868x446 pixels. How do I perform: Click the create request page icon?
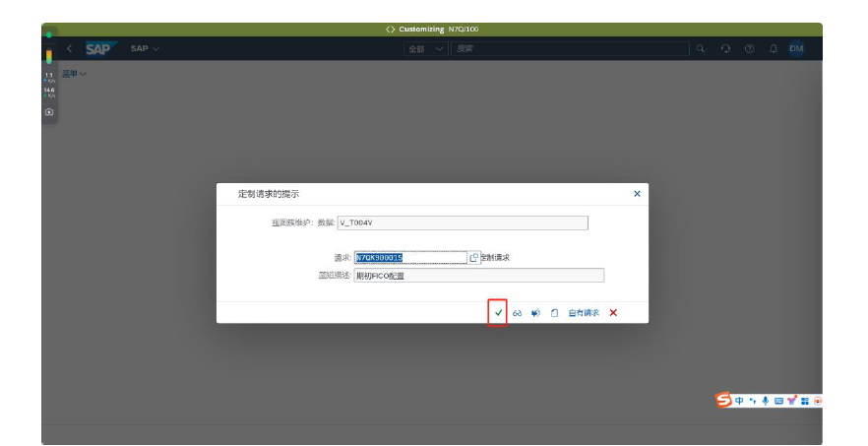(554, 313)
